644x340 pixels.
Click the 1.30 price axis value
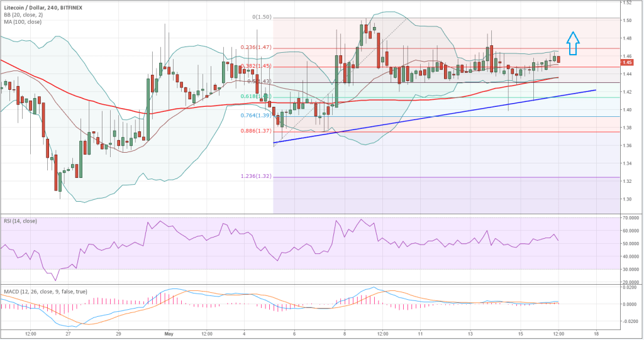[x=627, y=199]
